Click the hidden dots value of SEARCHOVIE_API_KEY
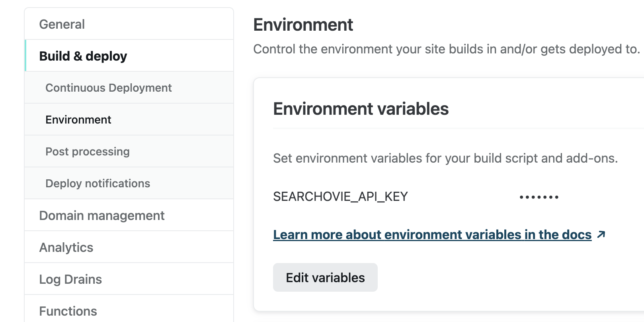 539,196
